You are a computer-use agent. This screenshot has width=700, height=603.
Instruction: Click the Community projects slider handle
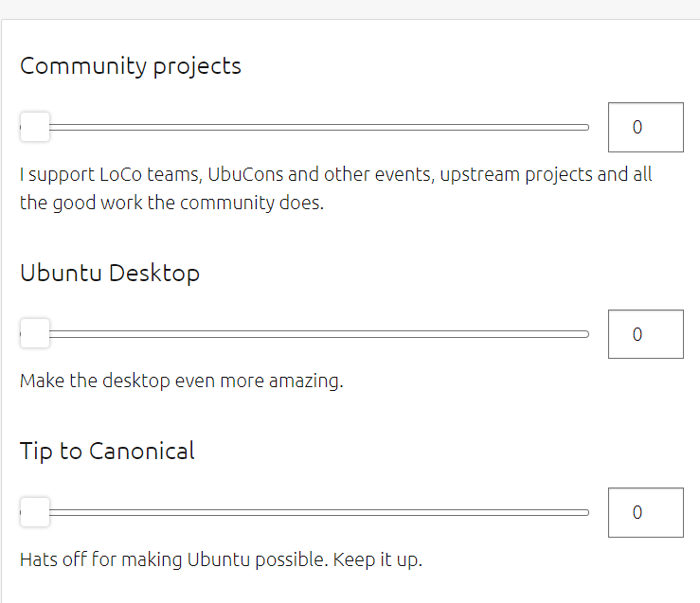point(35,127)
